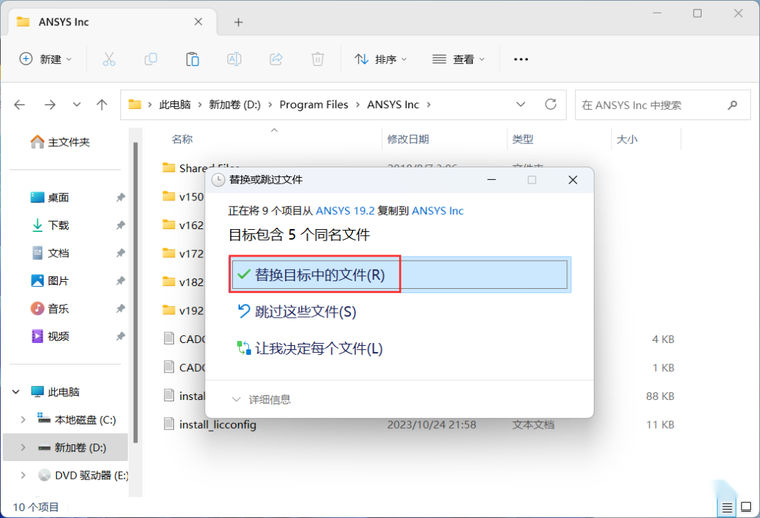Go forward with the right arrow
The width and height of the screenshot is (760, 518).
50,105
